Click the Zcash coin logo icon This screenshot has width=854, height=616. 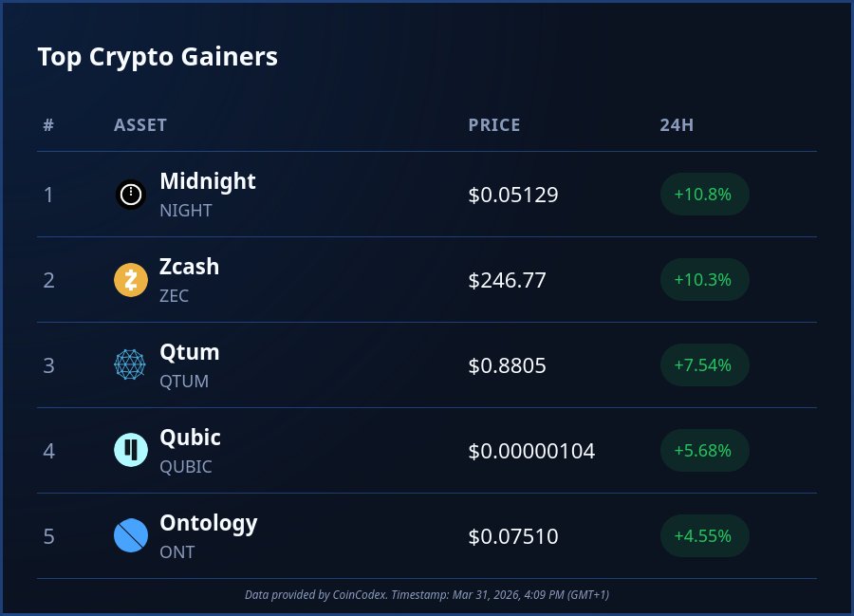[x=131, y=280]
